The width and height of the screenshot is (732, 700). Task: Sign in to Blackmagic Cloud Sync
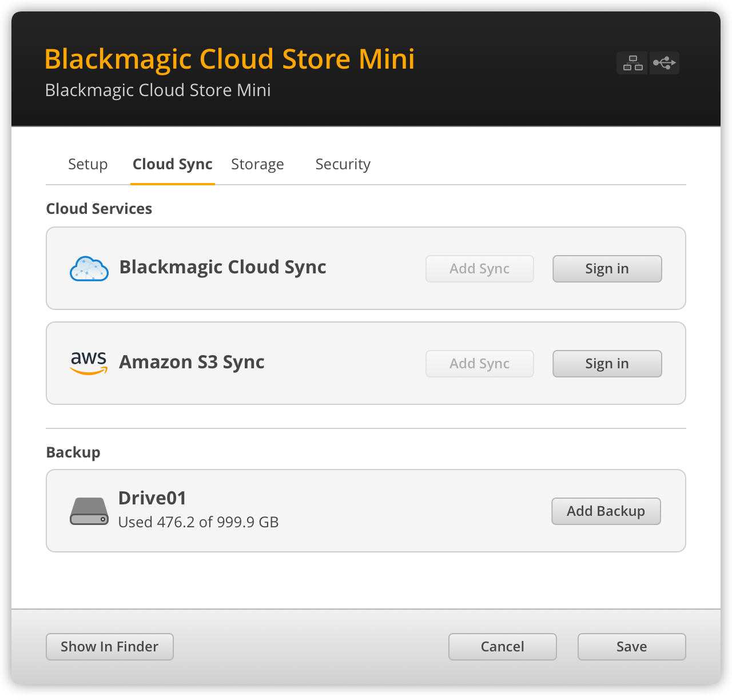pyautogui.click(x=607, y=268)
